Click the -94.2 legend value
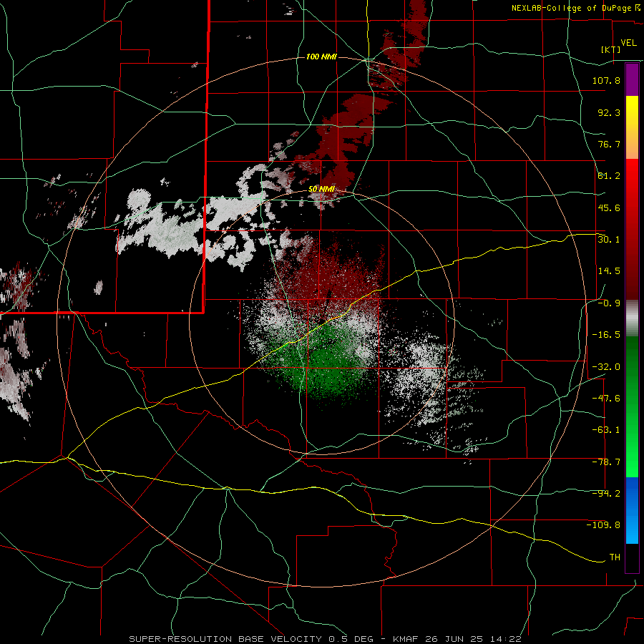The width and height of the screenshot is (644, 644). tap(606, 493)
